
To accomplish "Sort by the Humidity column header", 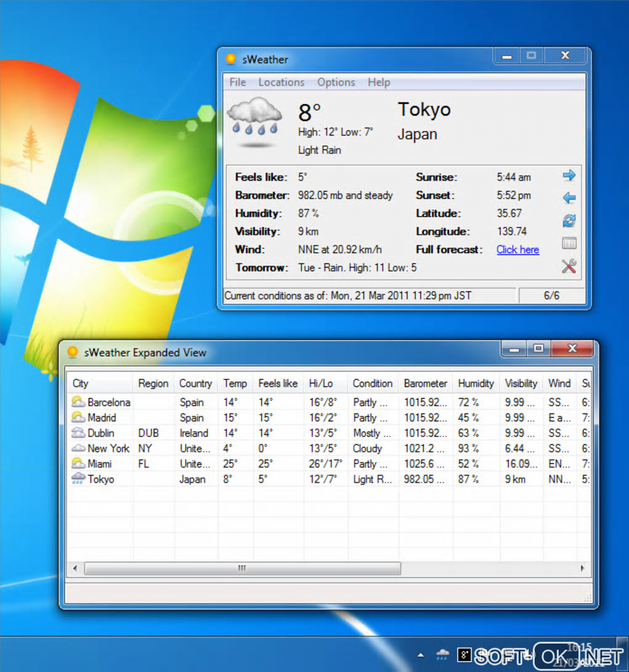I will coord(475,383).
